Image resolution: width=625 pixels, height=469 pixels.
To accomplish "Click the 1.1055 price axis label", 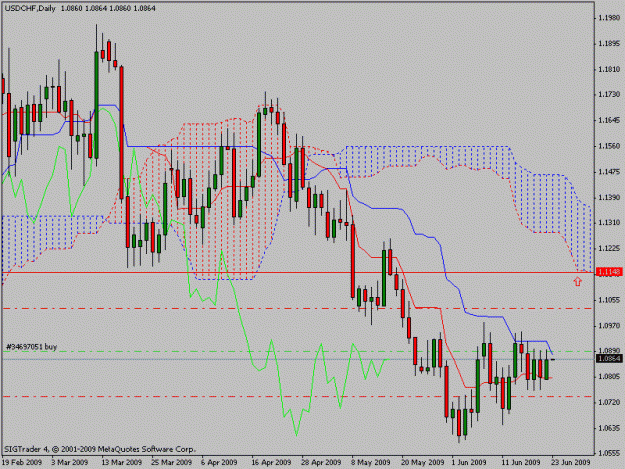I will click(x=610, y=300).
